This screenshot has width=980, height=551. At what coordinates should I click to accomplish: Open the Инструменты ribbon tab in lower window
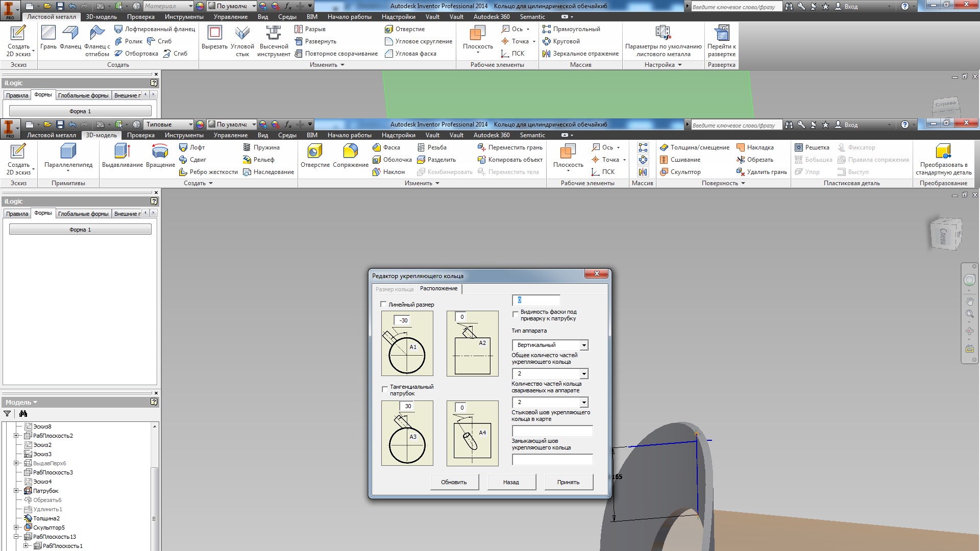184,135
